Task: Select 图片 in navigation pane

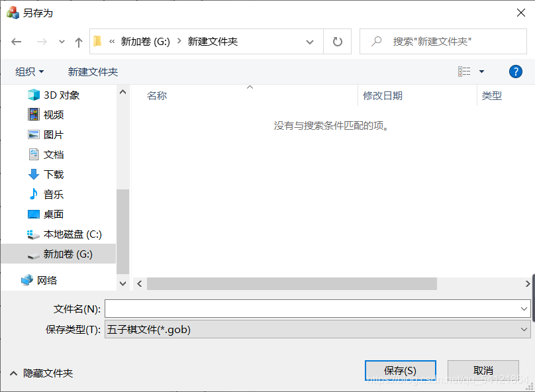Action: click(x=46, y=134)
